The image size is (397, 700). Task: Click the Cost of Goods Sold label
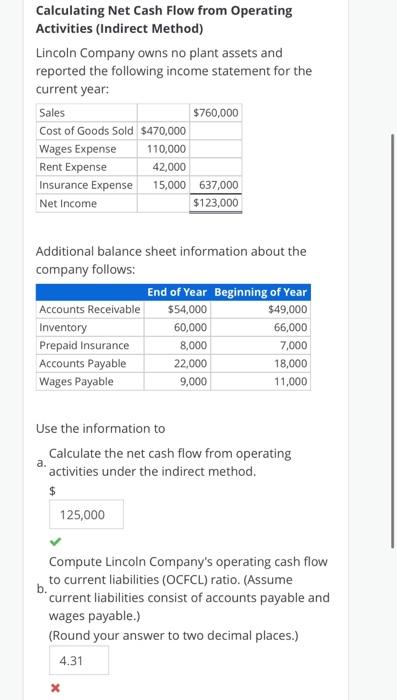point(86,131)
